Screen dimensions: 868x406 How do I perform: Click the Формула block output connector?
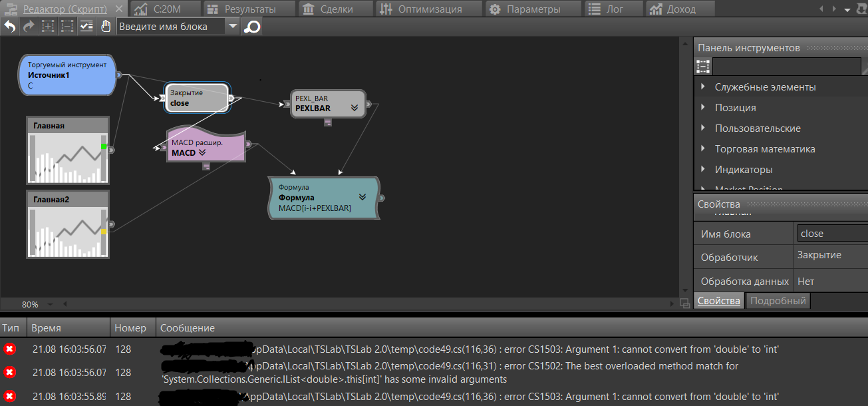pyautogui.click(x=382, y=198)
